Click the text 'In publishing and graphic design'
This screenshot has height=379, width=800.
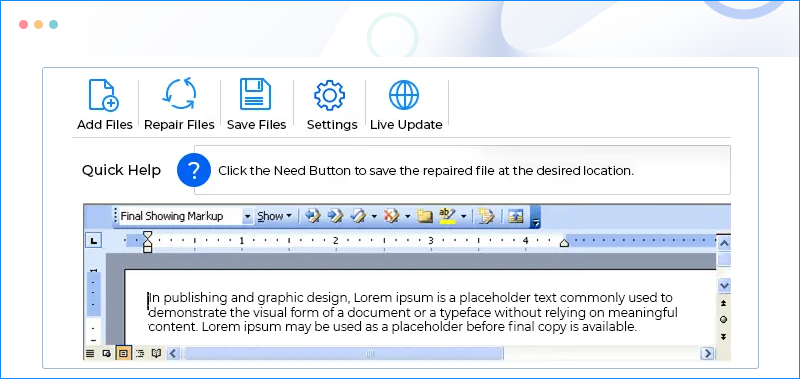[x=249, y=298]
